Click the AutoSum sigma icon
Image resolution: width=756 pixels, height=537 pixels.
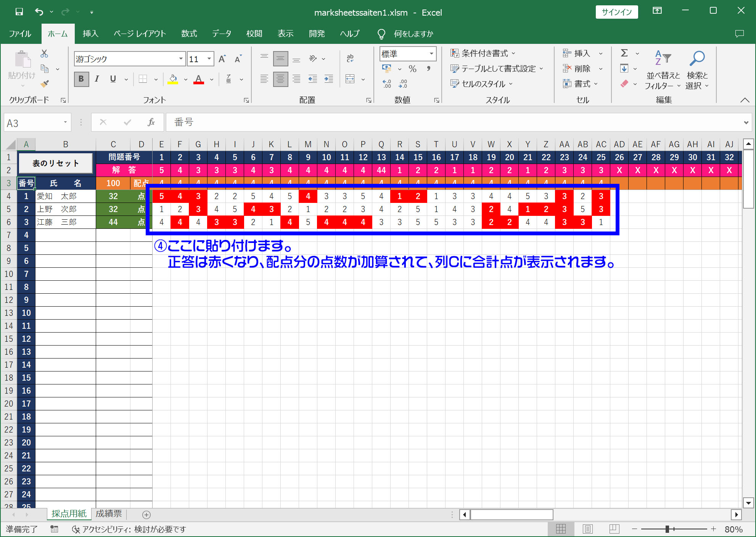624,53
